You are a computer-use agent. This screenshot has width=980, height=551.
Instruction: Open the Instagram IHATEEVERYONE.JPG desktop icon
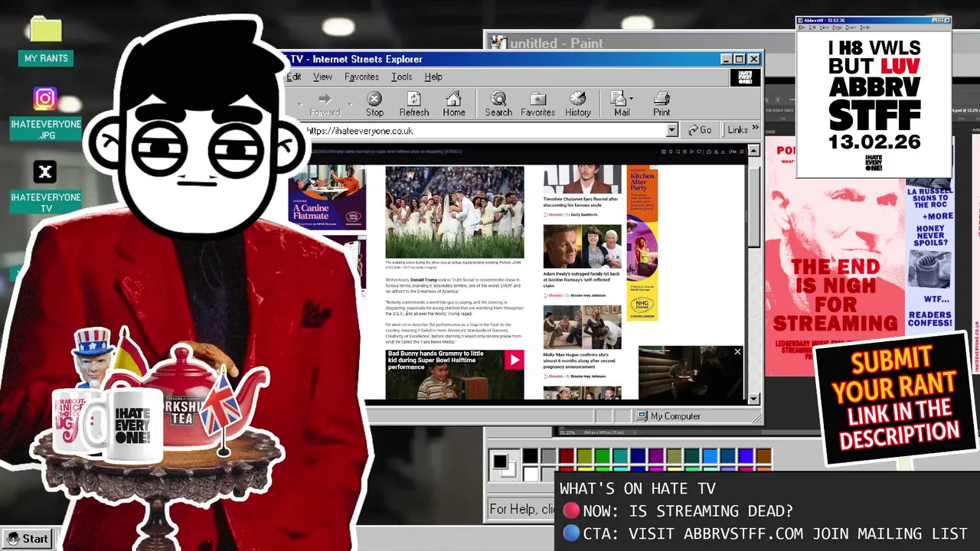click(x=45, y=113)
